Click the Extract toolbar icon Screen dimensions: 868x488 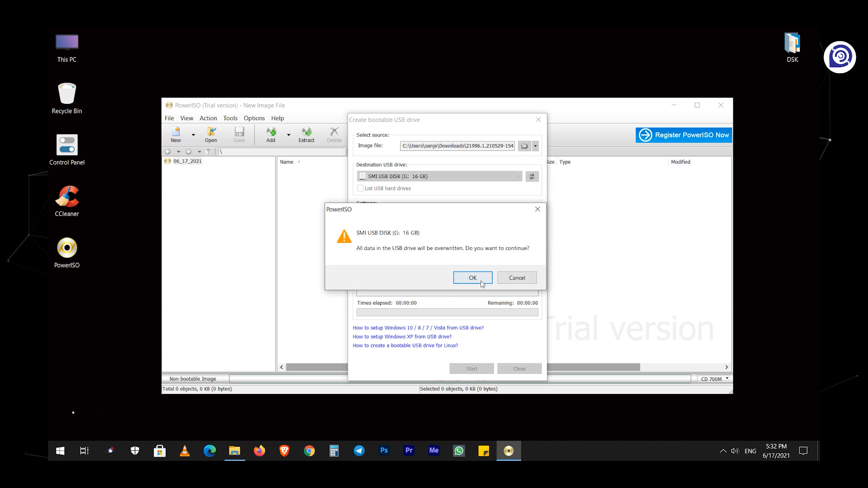click(307, 134)
